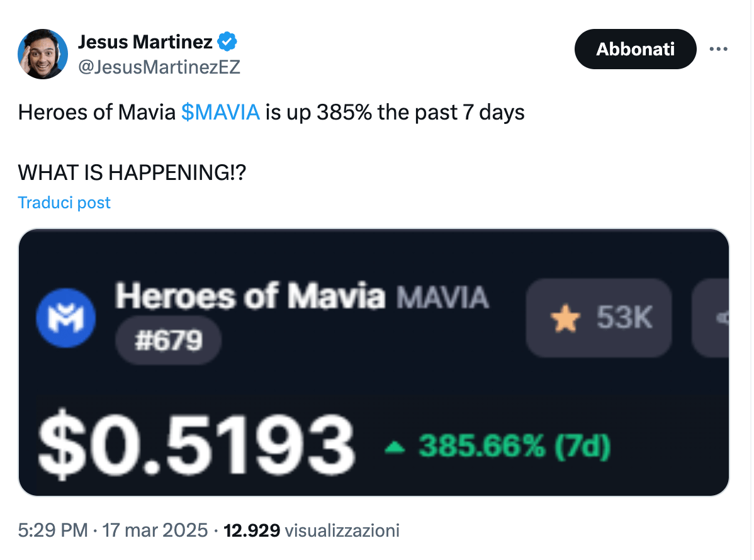Screen dimensions: 754x560
Task: Click the blue verified badge
Action: (227, 42)
